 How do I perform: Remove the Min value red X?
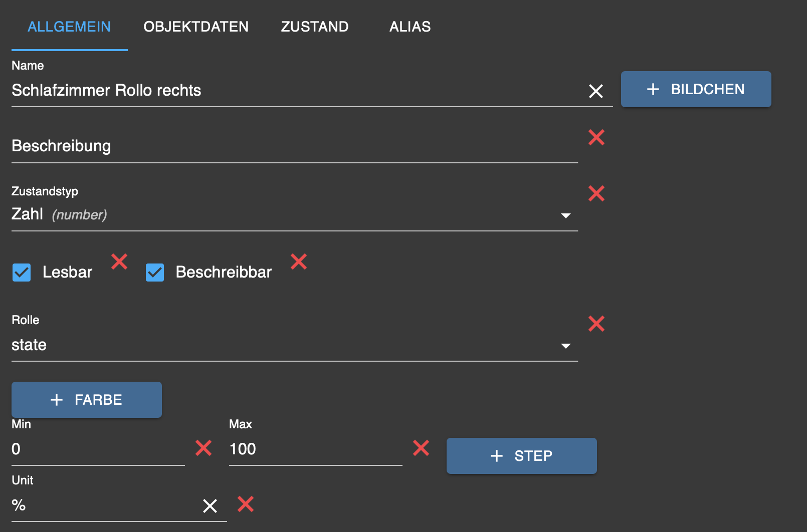(x=204, y=448)
